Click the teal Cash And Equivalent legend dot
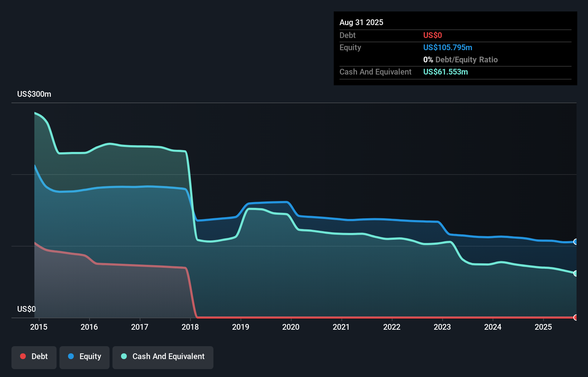The width and height of the screenshot is (588, 377). [x=124, y=356]
